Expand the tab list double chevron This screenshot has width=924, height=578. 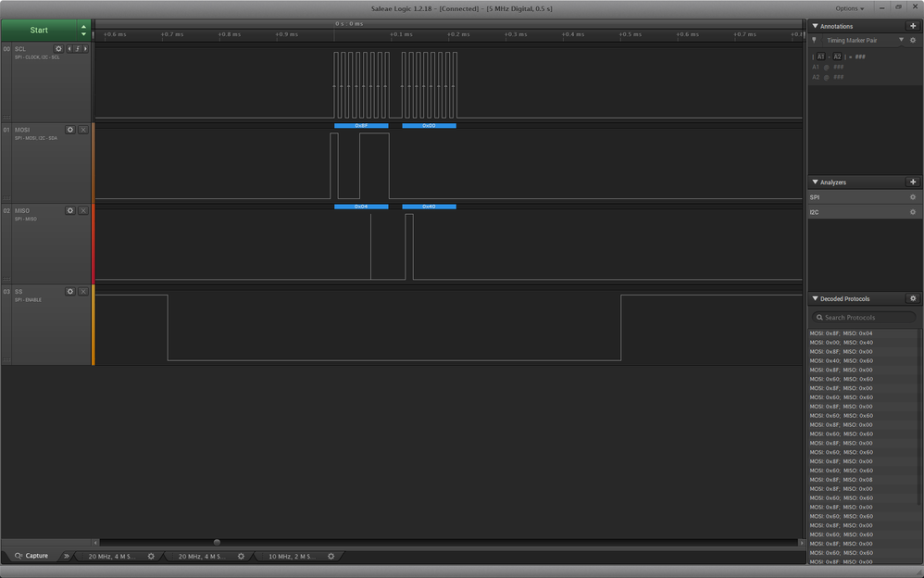(66, 556)
